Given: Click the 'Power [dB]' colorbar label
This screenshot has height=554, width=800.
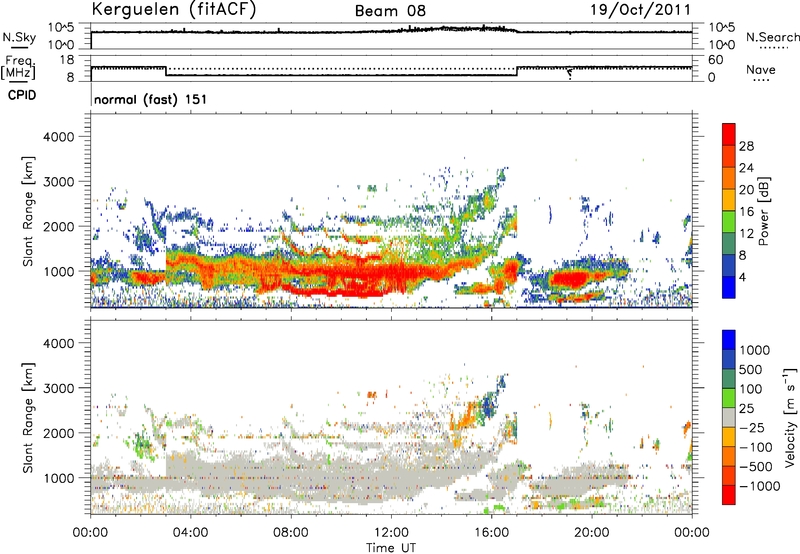Looking at the screenshot, I should pos(764,211).
